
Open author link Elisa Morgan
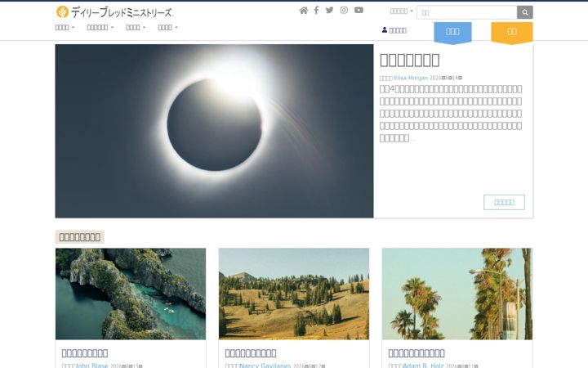tap(411, 79)
